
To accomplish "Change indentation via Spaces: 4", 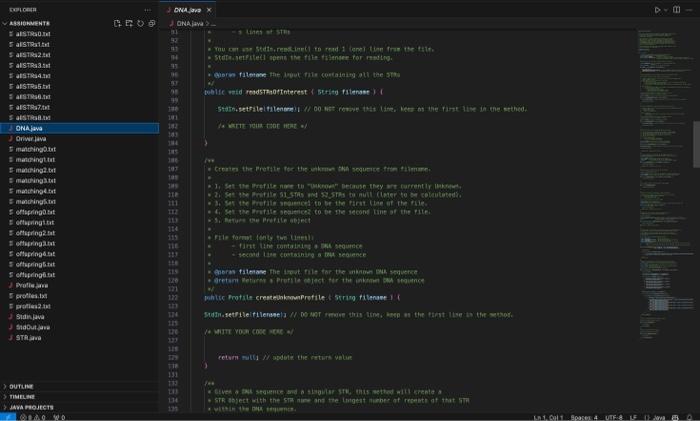I will pyautogui.click(x=584, y=417).
